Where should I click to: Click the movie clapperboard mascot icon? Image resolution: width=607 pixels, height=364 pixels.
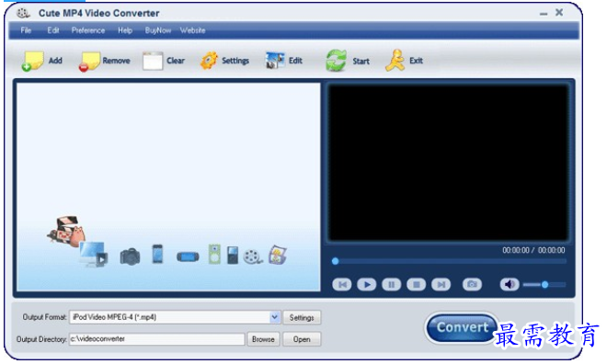tap(66, 231)
